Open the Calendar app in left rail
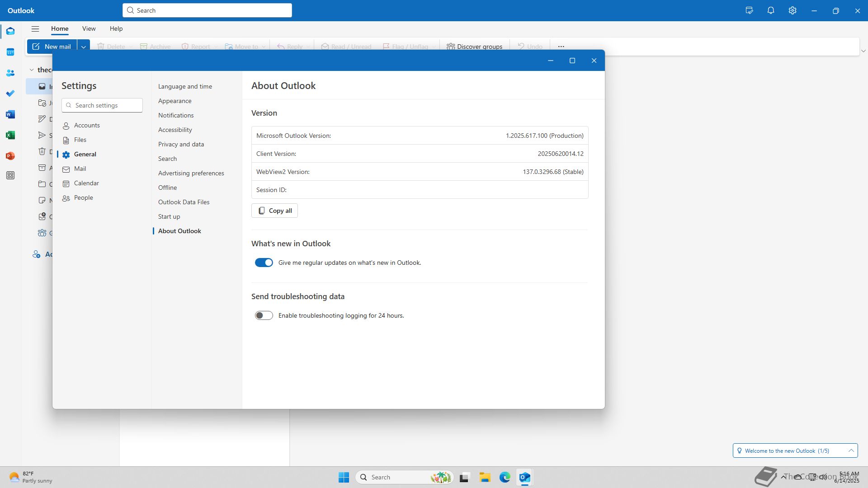The height and width of the screenshot is (488, 868). point(10,52)
